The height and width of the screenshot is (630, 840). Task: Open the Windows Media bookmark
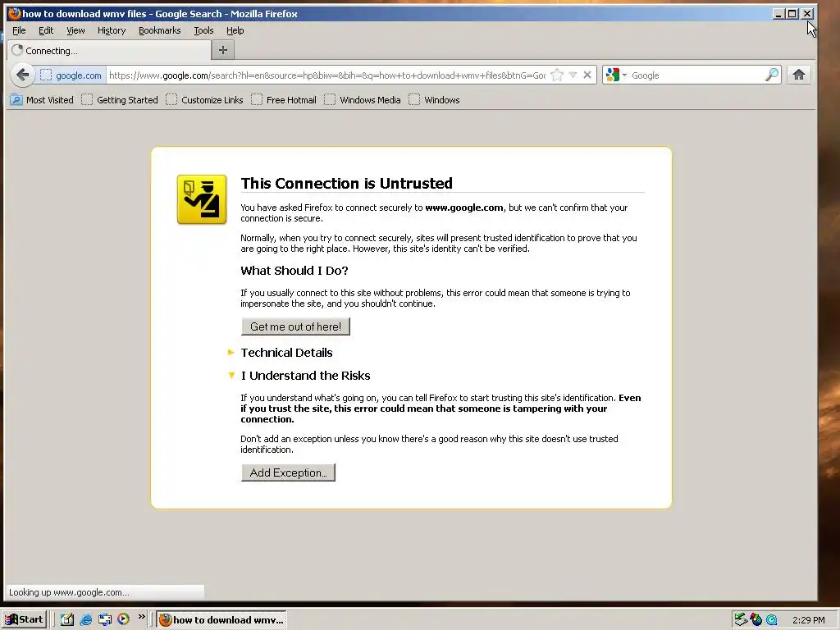tap(362, 99)
